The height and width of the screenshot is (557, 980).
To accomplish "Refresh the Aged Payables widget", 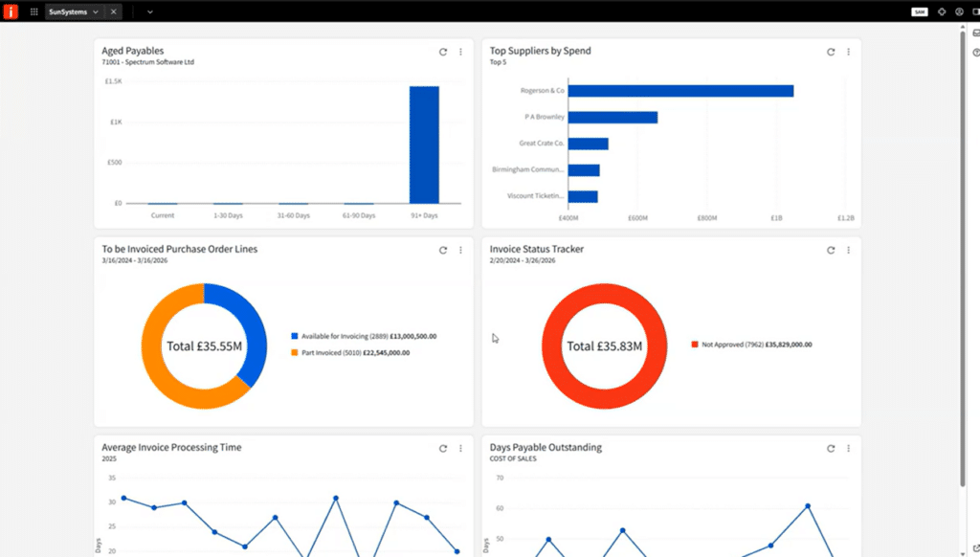I will pyautogui.click(x=443, y=52).
